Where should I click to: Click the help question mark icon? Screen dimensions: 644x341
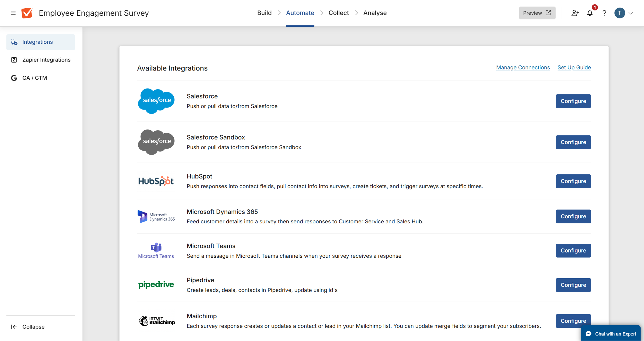[604, 13]
